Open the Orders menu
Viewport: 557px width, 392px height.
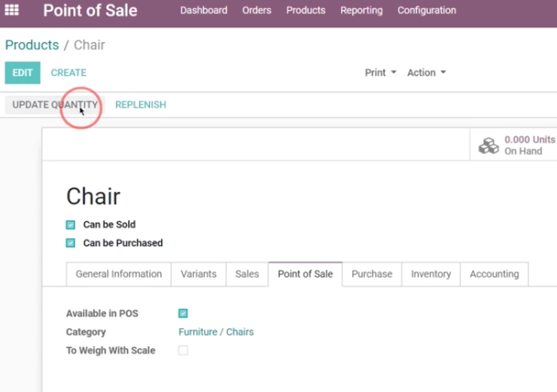257,11
